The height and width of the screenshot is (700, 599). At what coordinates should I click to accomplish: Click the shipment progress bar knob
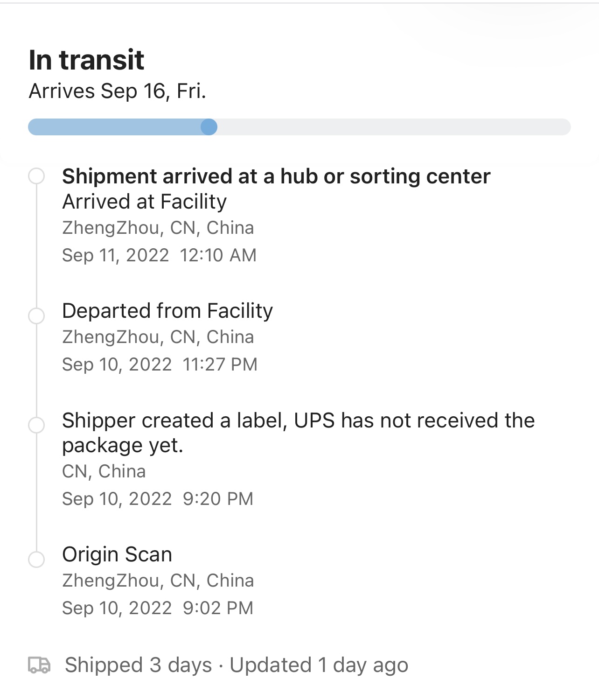pyautogui.click(x=209, y=127)
